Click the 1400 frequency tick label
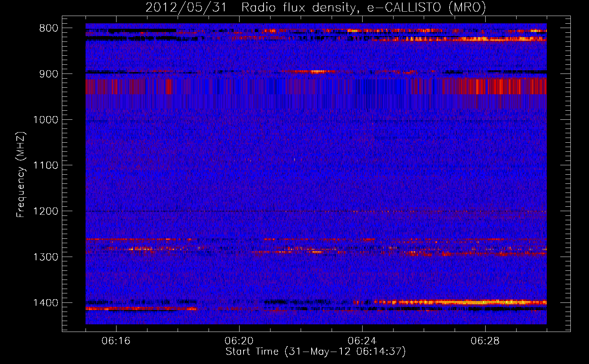Screen dimensions: 589x364 [46, 303]
